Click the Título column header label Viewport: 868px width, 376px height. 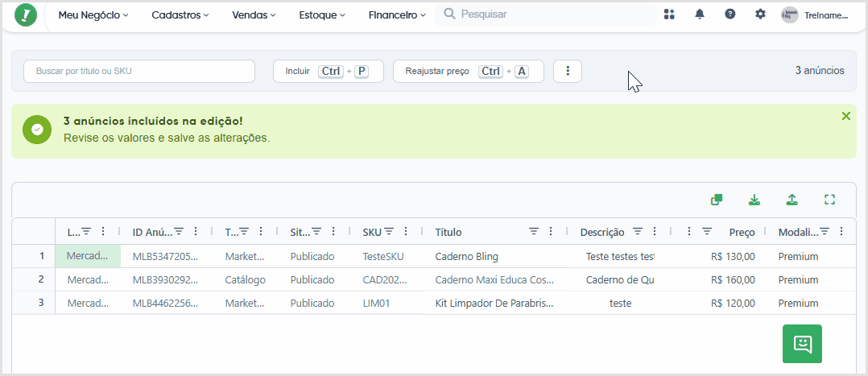[448, 232]
